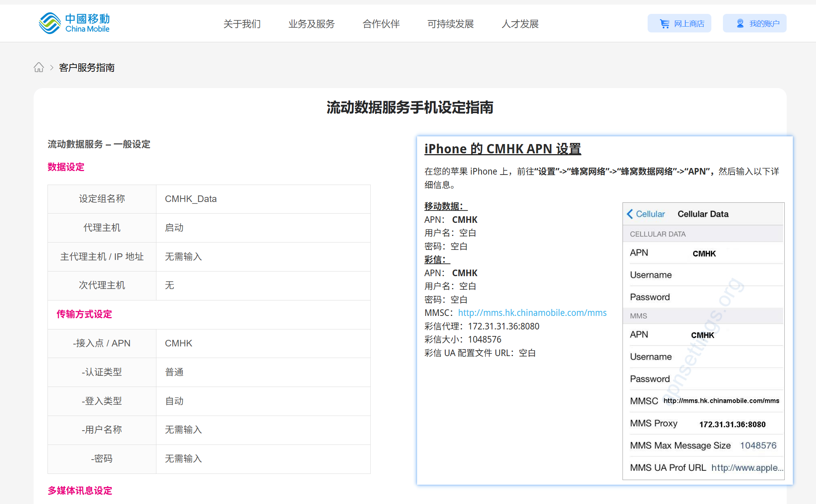816x504 pixels.
Task: Click the China Mobile logo
Action: tap(74, 23)
